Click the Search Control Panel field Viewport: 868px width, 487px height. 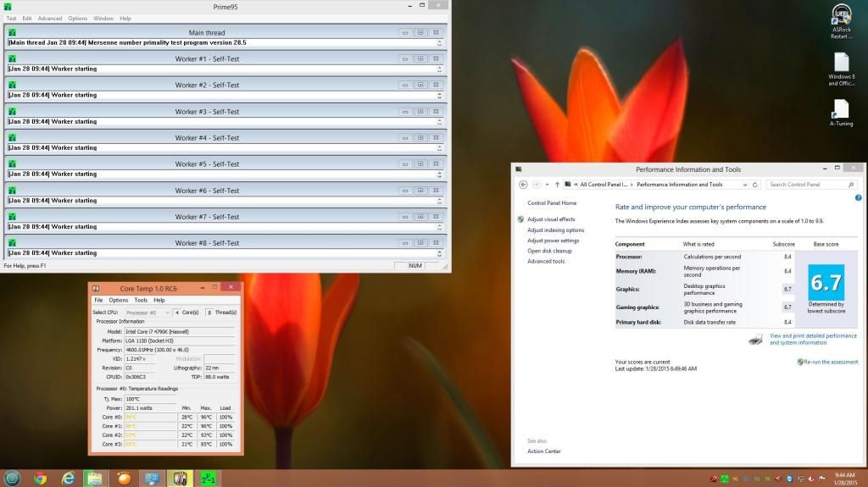pyautogui.click(x=811, y=185)
